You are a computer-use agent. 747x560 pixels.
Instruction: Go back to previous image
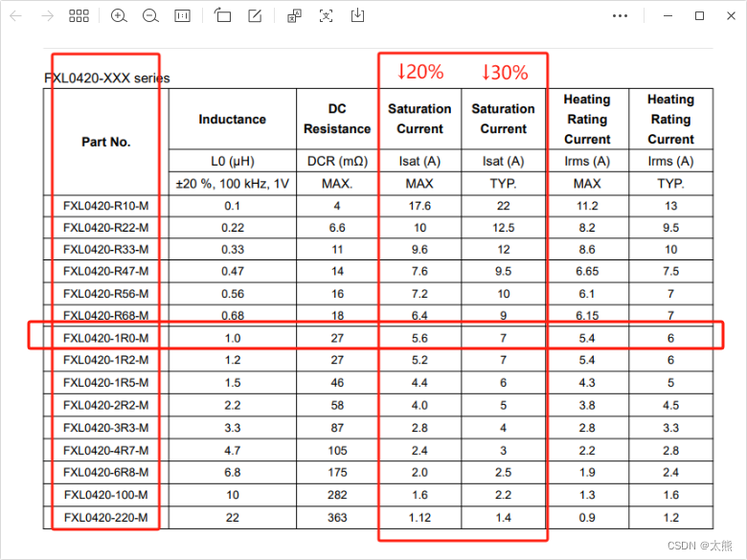point(16,16)
